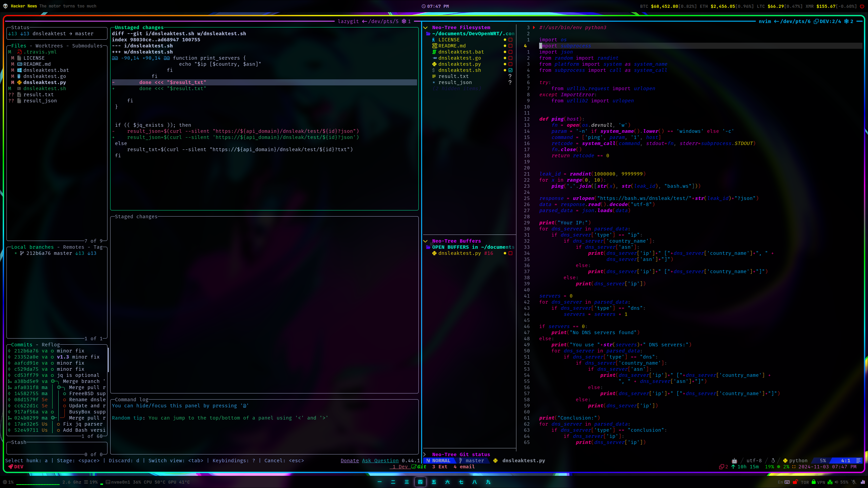Toggle the unstaged box for README.md
Screen dimensions: 868x488
510,46
